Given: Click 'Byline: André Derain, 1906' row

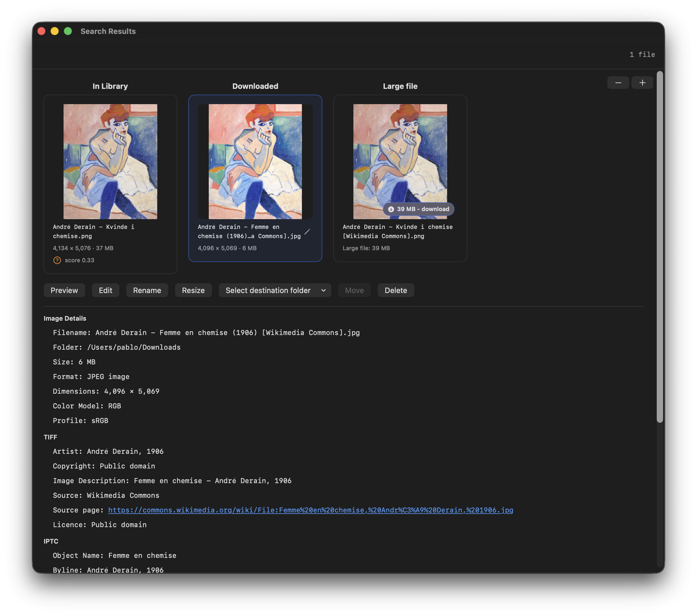Looking at the screenshot, I should pyautogui.click(x=108, y=570).
